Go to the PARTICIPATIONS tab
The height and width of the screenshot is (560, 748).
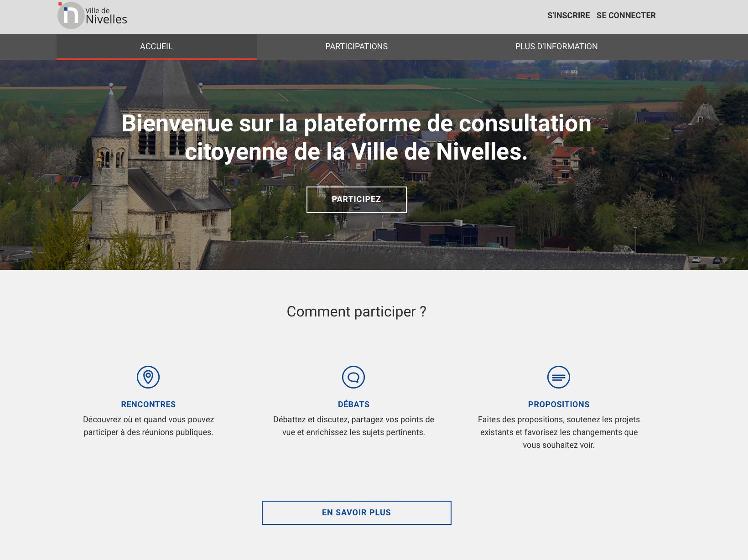click(x=357, y=47)
